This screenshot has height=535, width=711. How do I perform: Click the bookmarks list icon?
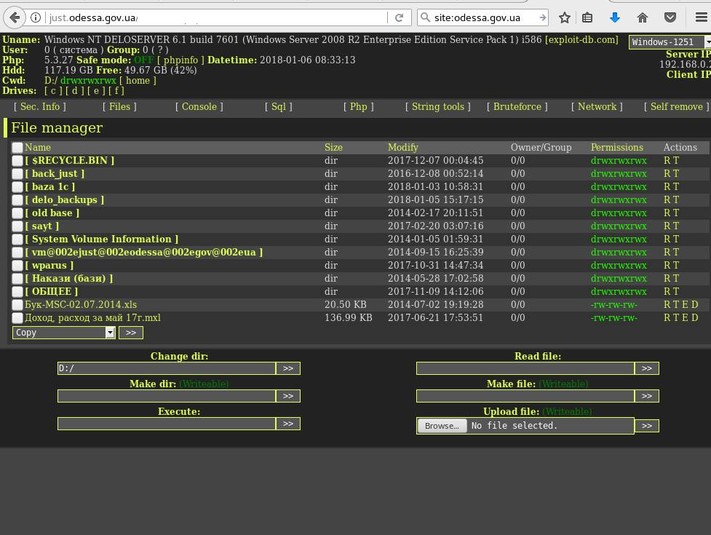click(589, 18)
